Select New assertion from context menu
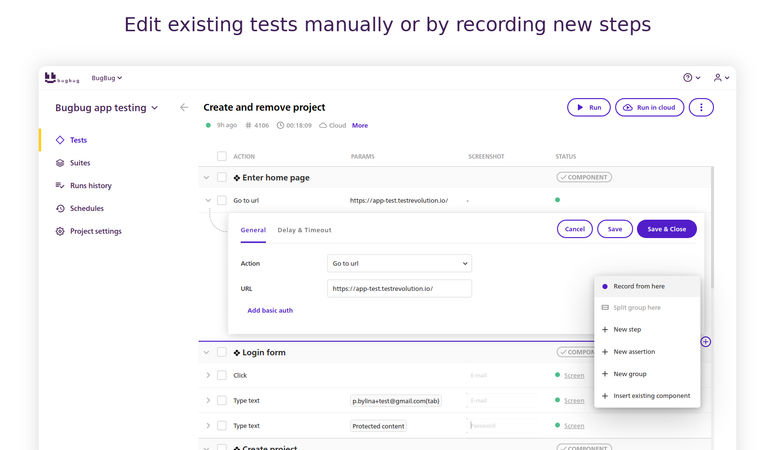This screenshot has width=775, height=450. point(647,352)
